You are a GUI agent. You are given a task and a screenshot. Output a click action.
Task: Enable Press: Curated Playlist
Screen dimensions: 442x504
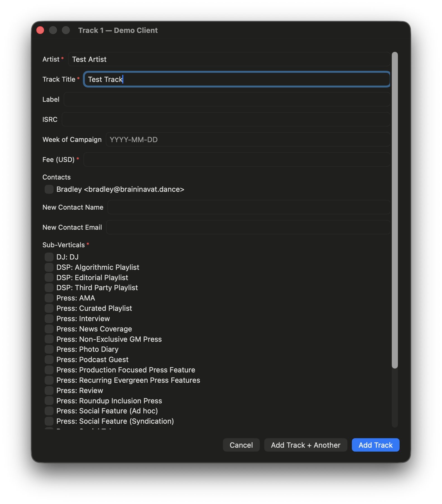[x=49, y=308]
